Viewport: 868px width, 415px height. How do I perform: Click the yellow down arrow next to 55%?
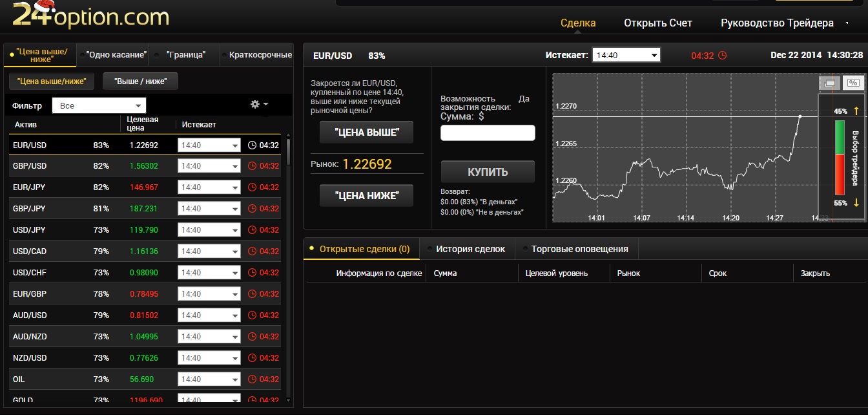coord(856,203)
